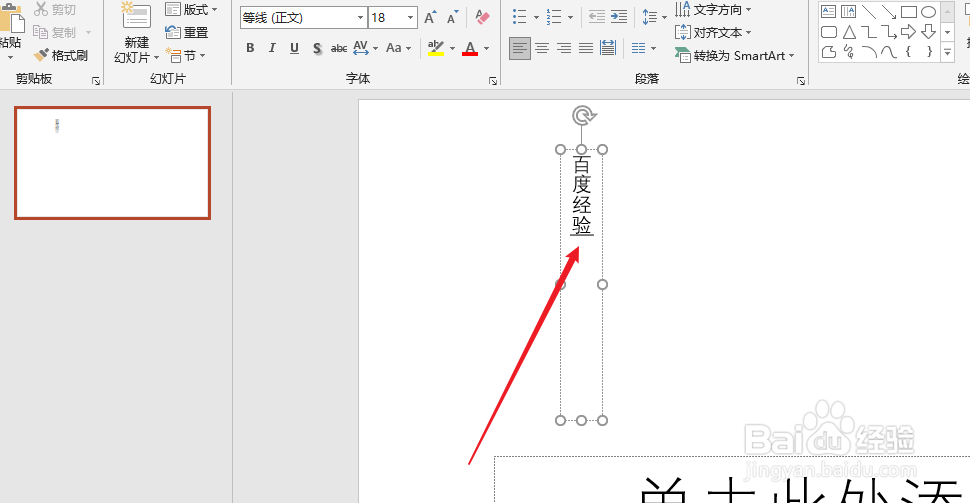Select the straight line shape

(x=869, y=12)
